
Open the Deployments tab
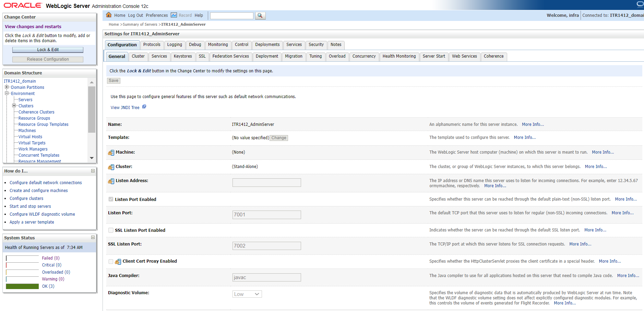(267, 45)
